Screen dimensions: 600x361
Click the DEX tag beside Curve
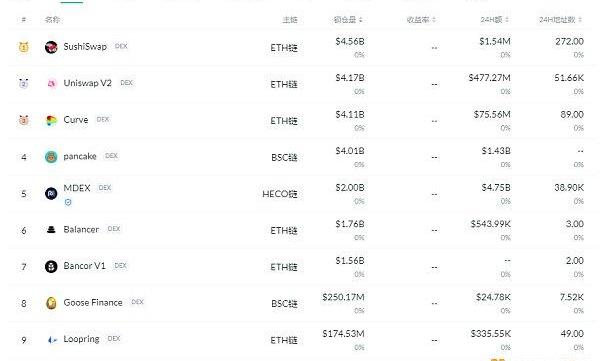point(103,119)
